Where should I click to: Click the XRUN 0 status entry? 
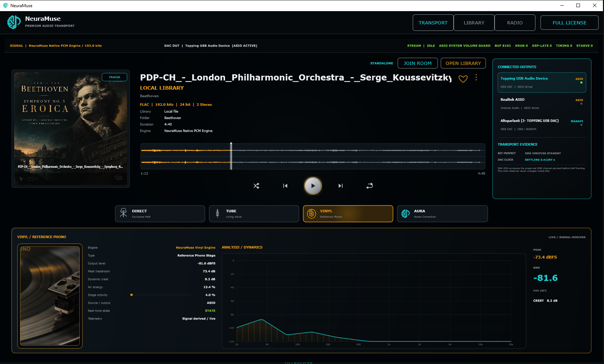[x=521, y=46]
